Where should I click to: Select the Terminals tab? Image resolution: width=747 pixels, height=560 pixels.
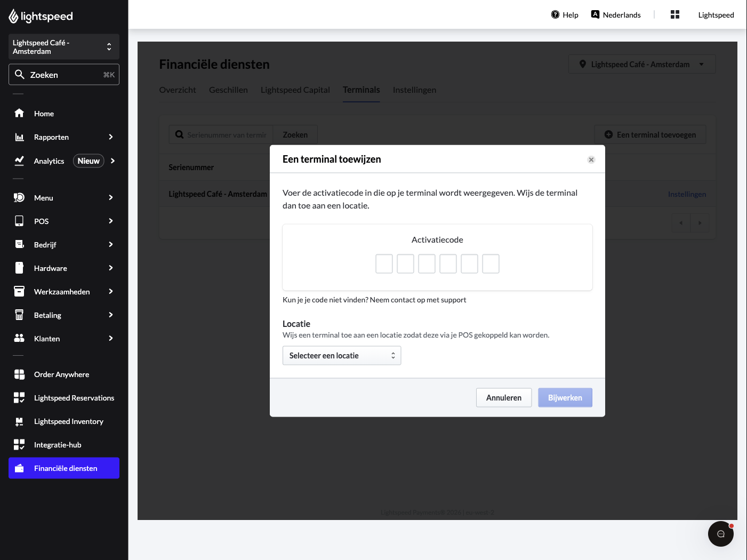(362, 90)
